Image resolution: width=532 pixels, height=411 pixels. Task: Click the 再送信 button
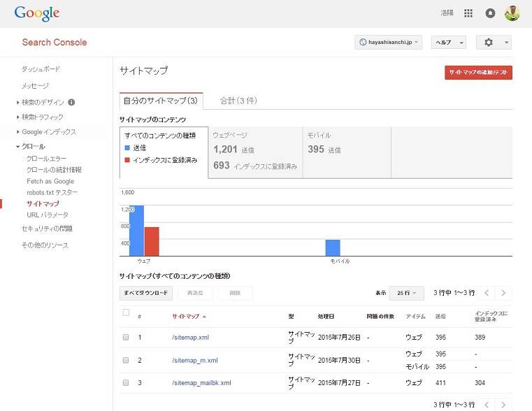tap(195, 293)
